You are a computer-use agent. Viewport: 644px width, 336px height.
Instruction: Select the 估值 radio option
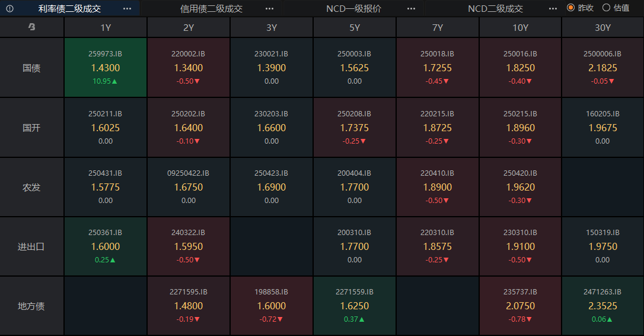[x=606, y=8]
